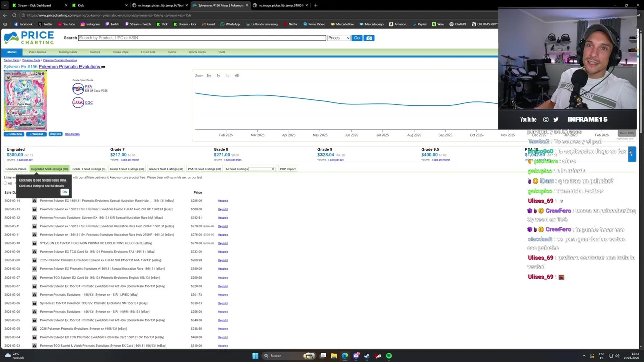Open the $500.00 Sylveon Promo listing

107,209
